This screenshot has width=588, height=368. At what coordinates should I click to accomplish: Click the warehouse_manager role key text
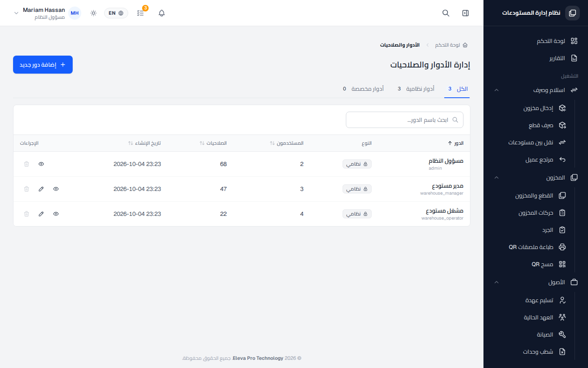coord(442,193)
